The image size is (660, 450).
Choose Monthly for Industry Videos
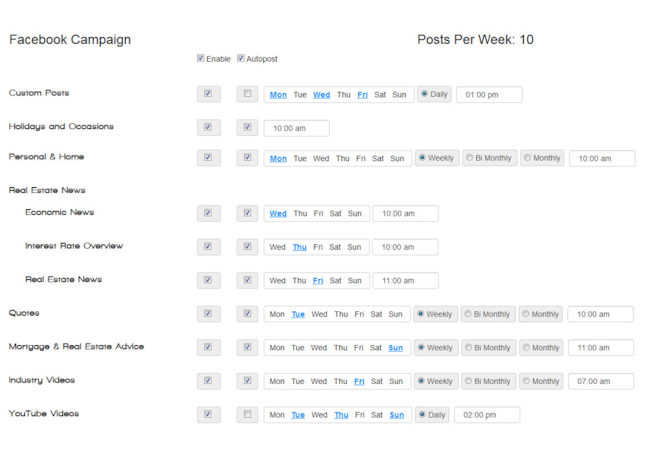541,381
